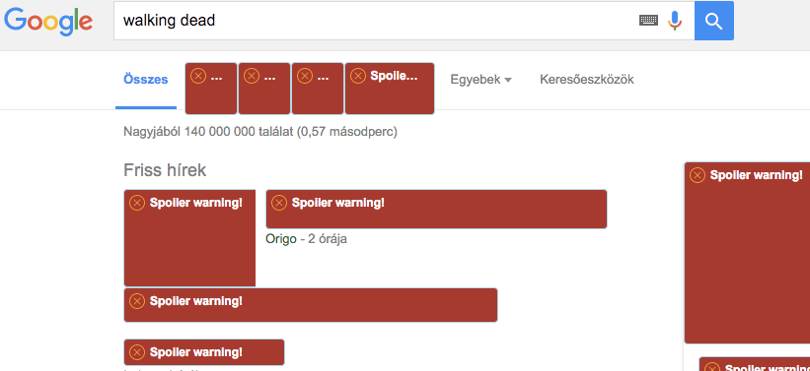Dismiss the first spoiler-blocked tab
Image resolution: width=810 pixels, height=371 pixels.
[198, 76]
